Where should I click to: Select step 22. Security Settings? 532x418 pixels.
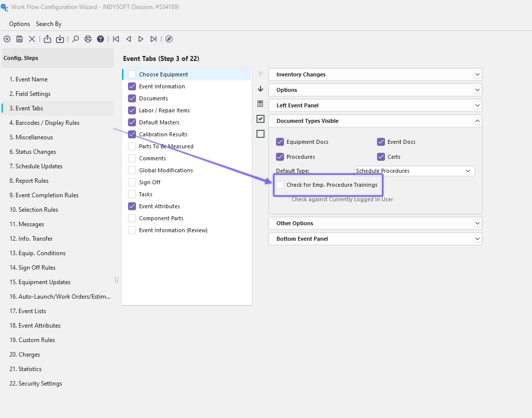(35, 384)
